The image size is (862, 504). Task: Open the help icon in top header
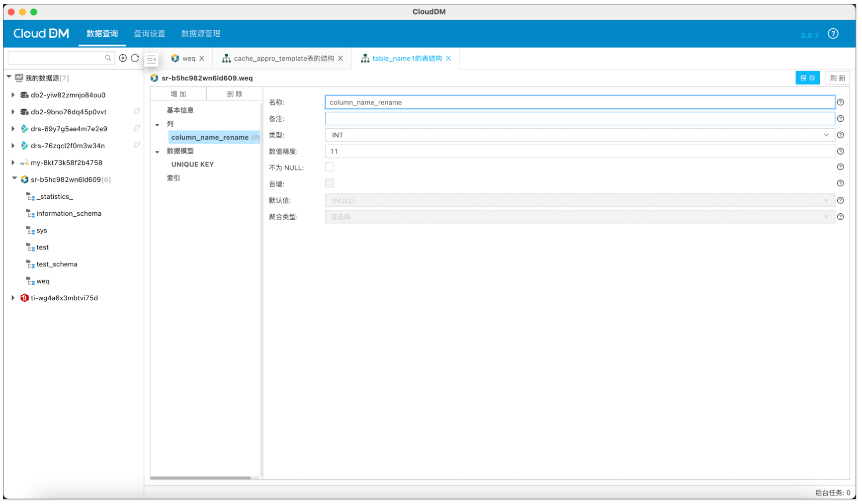(833, 34)
